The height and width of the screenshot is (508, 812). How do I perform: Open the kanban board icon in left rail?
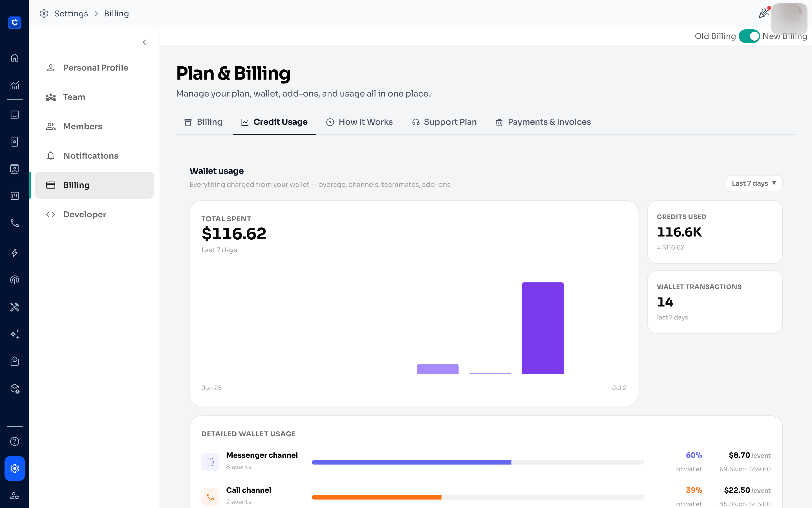point(14,196)
